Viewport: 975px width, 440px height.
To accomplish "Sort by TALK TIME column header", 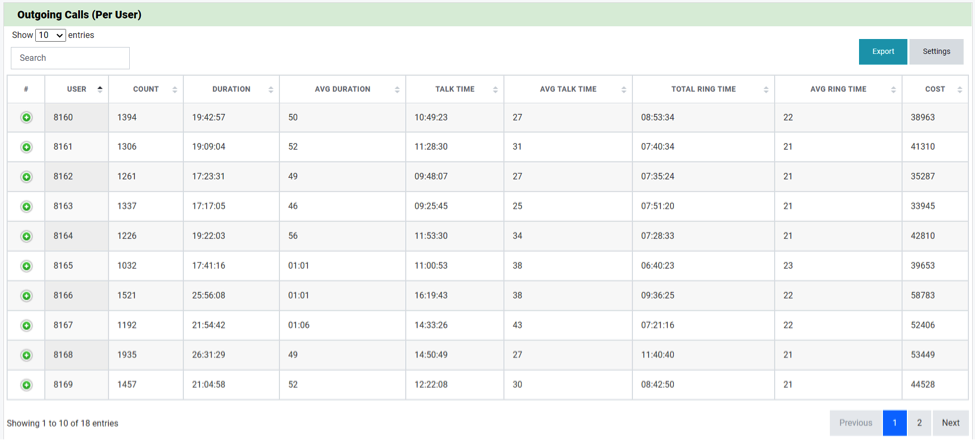I will [455, 89].
